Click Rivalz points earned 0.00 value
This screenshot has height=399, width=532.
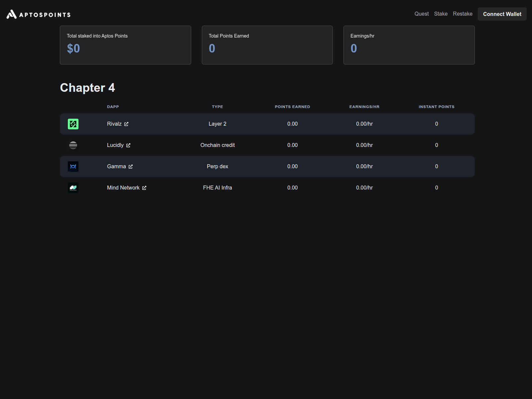pos(293,124)
